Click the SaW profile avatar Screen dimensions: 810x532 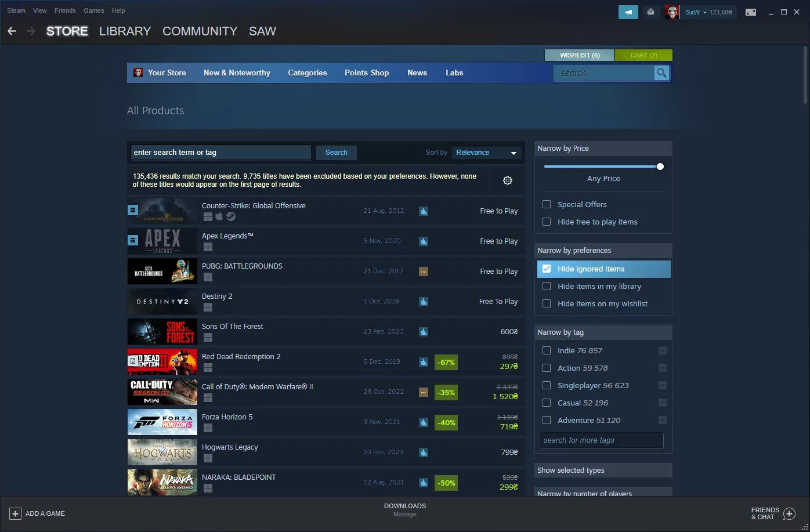[672, 12]
